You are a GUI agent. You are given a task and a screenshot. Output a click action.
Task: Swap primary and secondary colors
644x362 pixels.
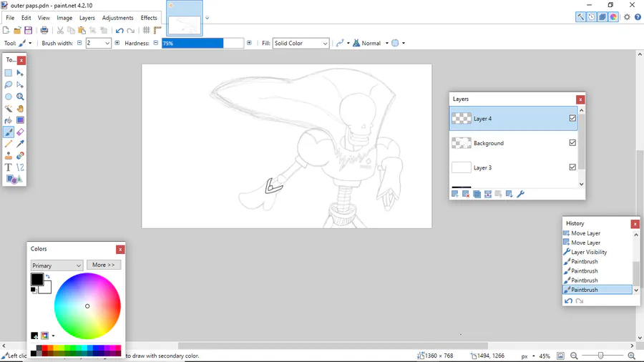(48, 276)
